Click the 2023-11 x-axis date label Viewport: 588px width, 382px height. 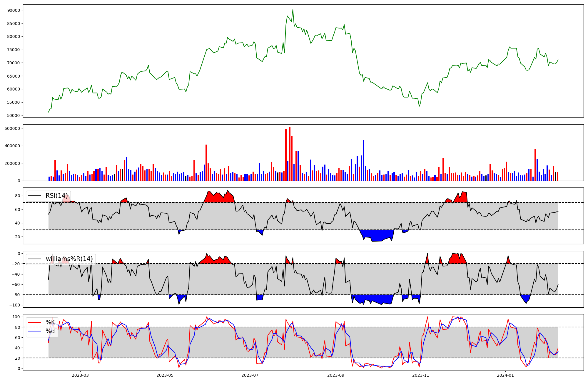421,375
